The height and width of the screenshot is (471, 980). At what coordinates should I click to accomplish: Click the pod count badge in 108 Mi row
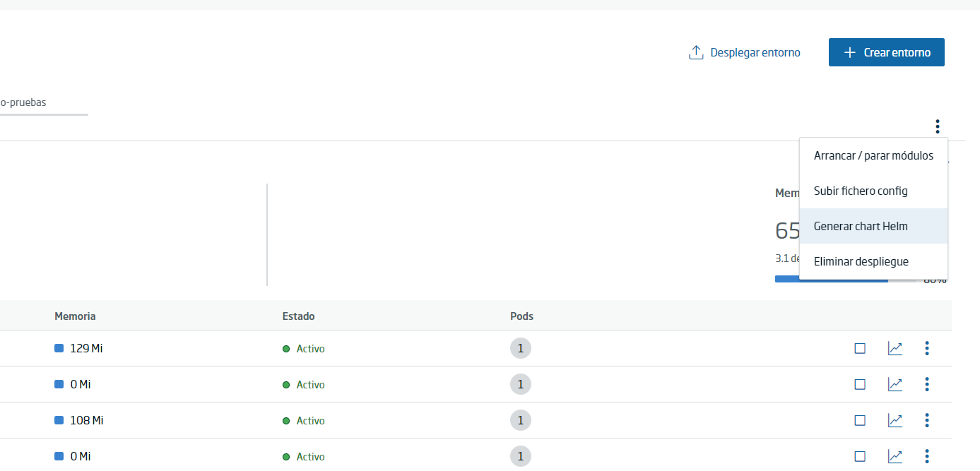tap(521, 420)
